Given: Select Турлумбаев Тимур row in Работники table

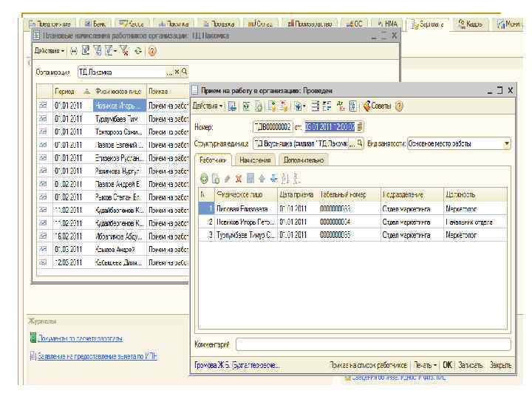Looking at the screenshot, I should pos(353,235).
